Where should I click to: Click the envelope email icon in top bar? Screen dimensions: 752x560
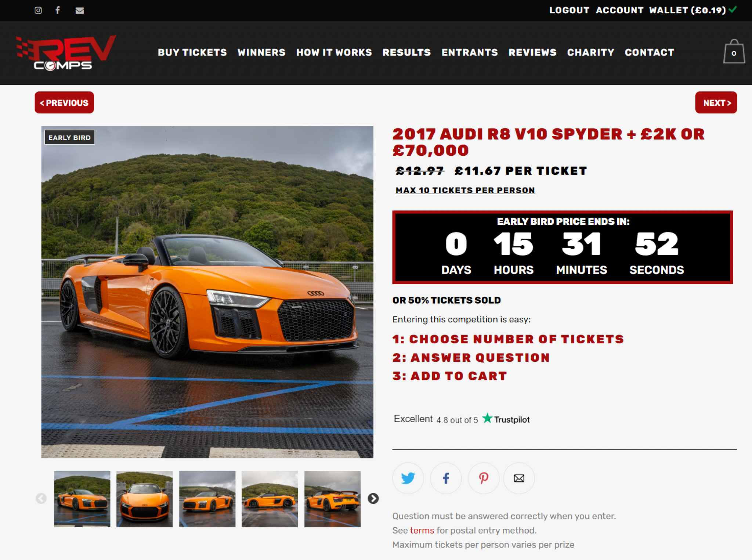(x=80, y=11)
